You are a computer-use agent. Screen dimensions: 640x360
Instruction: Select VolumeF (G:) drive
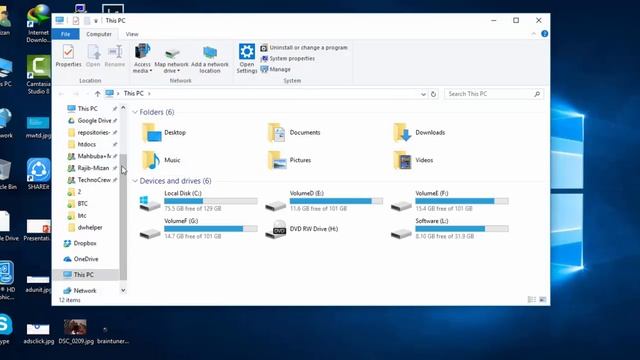tap(198, 229)
